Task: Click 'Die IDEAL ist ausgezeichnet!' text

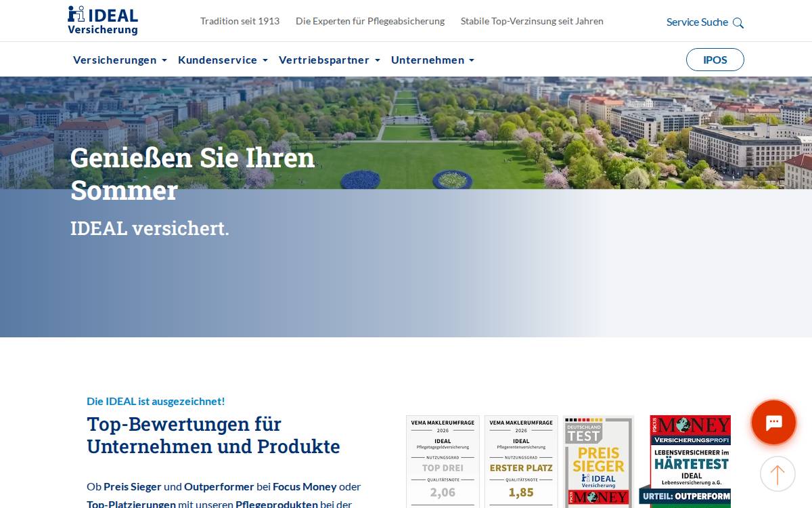Action: pos(156,401)
